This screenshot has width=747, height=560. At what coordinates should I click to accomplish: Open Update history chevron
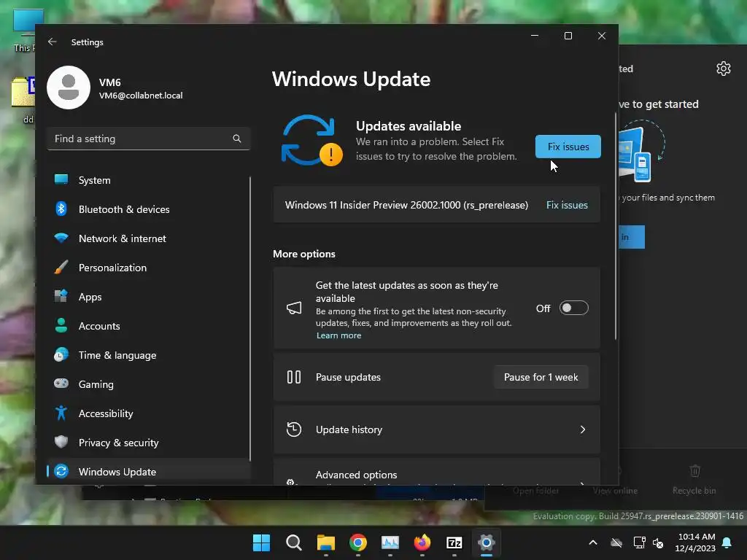tap(583, 429)
